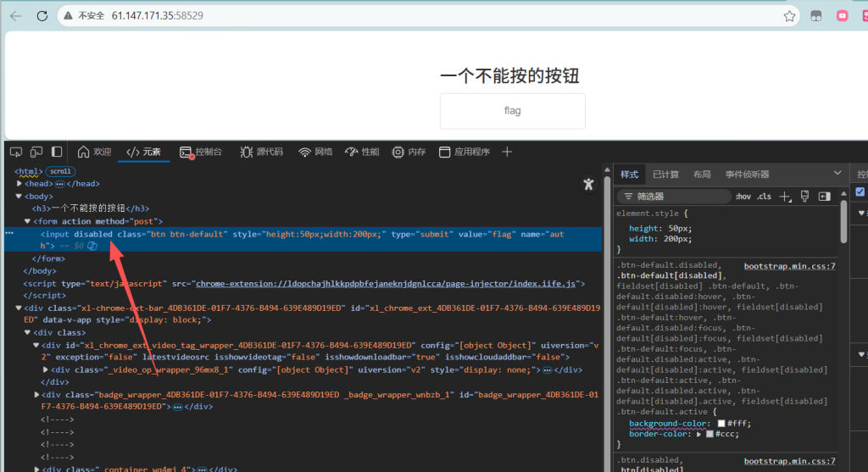Click the disabled flag button on page
This screenshot has width=868, height=472.
pos(512,111)
